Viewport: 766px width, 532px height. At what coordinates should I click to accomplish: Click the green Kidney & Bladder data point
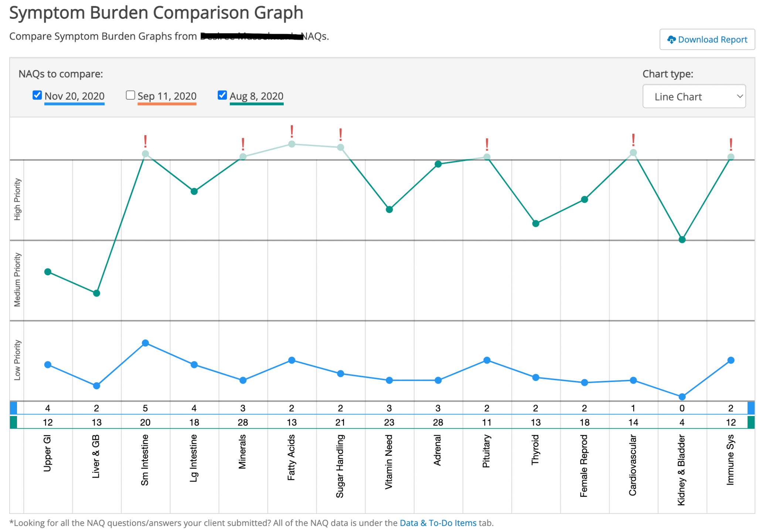point(682,240)
